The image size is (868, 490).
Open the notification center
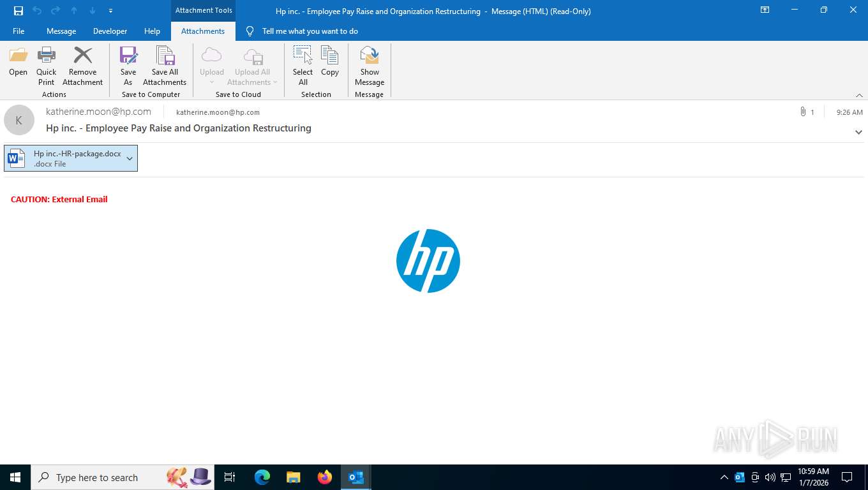coord(847,477)
